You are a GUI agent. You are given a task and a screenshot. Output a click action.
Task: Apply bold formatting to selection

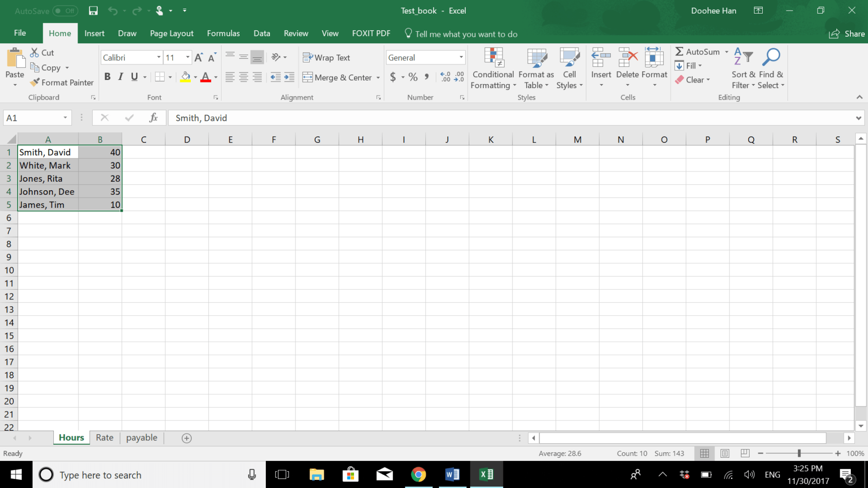click(107, 76)
